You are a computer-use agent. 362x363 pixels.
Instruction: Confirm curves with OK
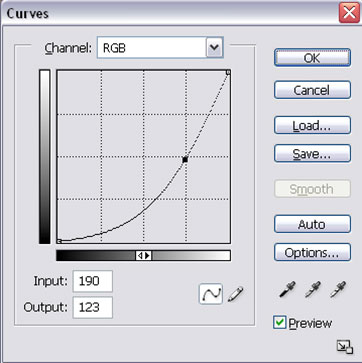[x=312, y=58]
